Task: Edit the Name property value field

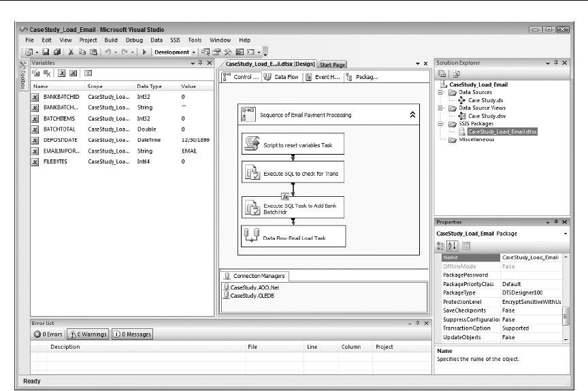Action: click(x=532, y=257)
